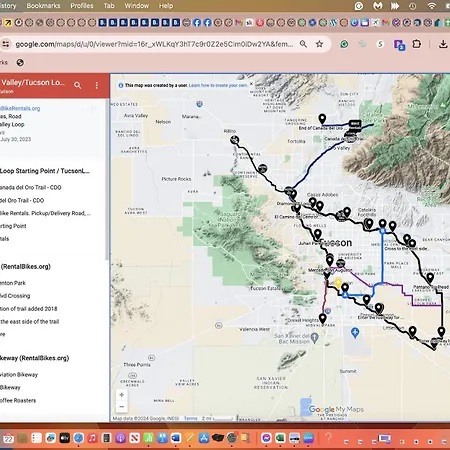
Task: Open the three-dot options menu in sidebar
Action: (97, 85)
